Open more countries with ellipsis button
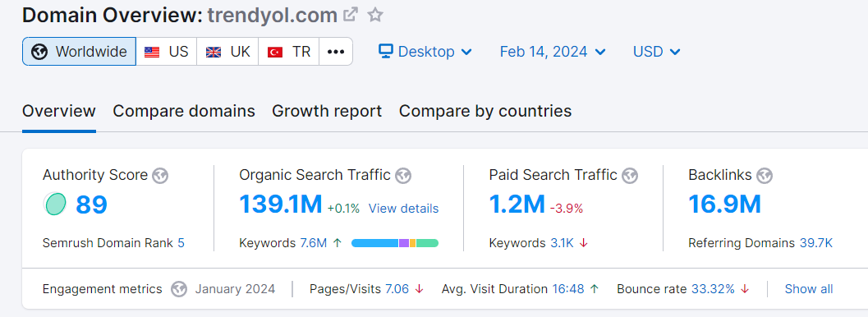The image size is (868, 317). pyautogui.click(x=336, y=52)
